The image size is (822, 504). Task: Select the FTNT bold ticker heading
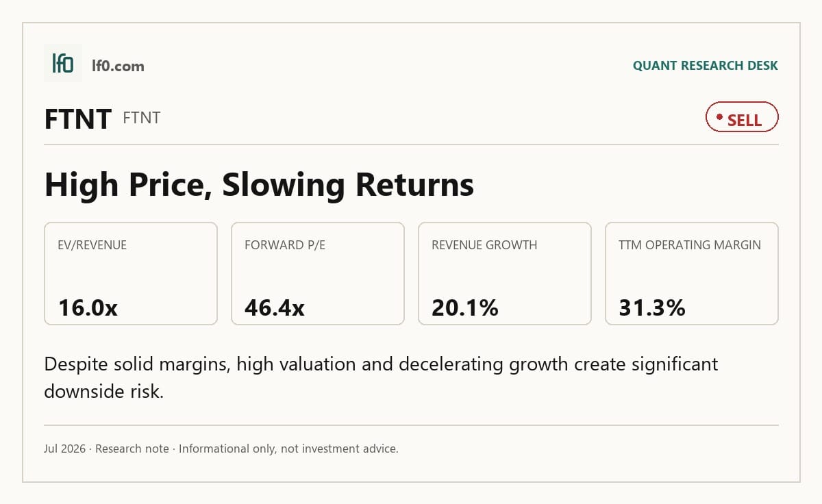77,119
